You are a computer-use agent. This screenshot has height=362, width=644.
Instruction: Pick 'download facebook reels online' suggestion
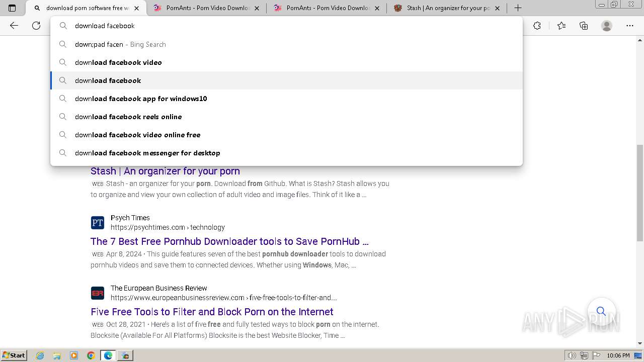click(287, 117)
